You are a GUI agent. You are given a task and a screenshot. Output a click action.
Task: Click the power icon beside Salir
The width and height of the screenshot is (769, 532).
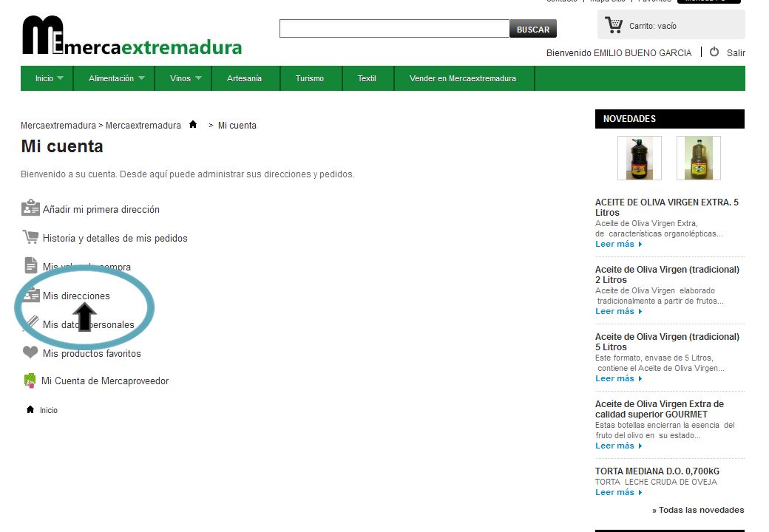[x=714, y=52]
